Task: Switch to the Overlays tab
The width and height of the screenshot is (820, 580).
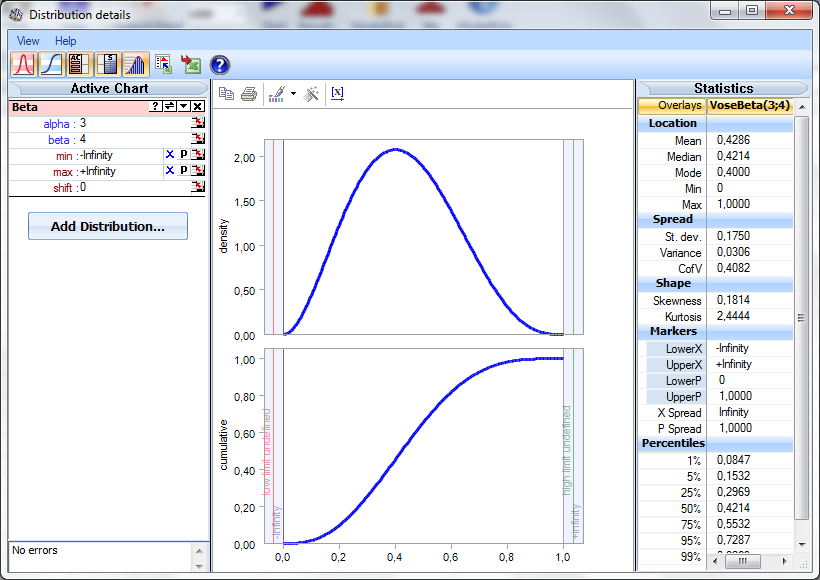Action: point(672,105)
